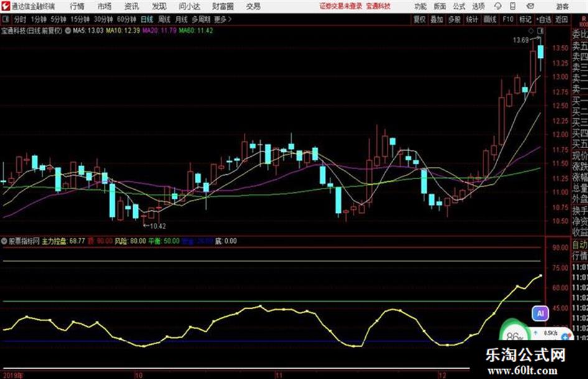Click the 卖五 row in order book
This screenshot has height=379, width=588.
[580, 46]
